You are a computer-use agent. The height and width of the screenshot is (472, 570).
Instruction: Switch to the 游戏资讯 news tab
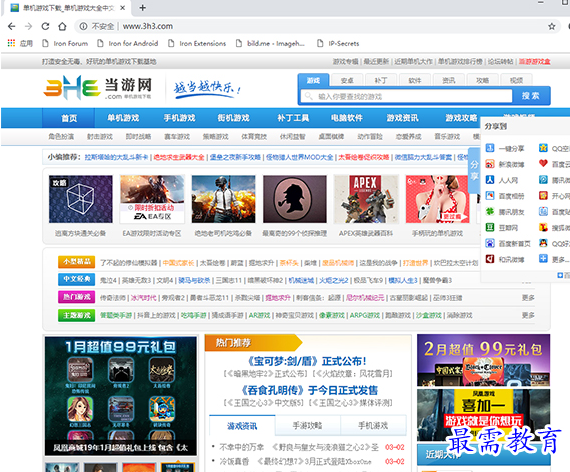click(x=242, y=425)
